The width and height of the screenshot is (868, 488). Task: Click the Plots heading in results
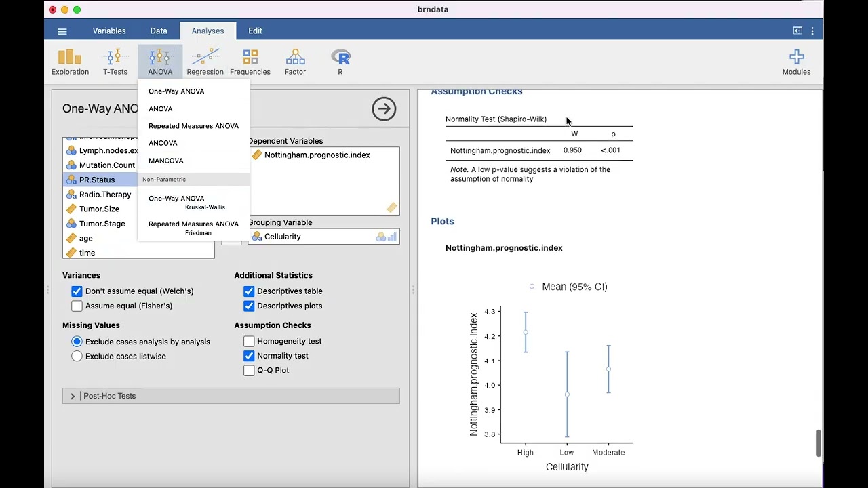point(442,222)
